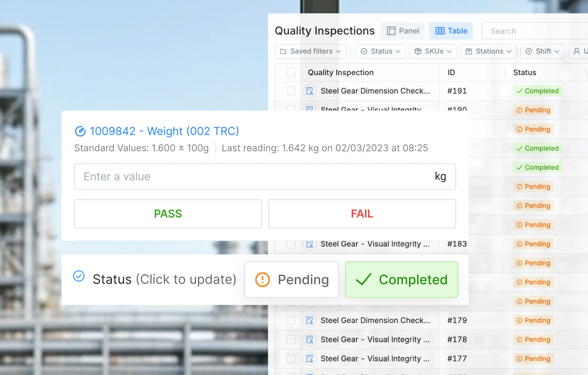The height and width of the screenshot is (375, 588).
Task: Switch to the Panel view tab
Action: point(403,31)
